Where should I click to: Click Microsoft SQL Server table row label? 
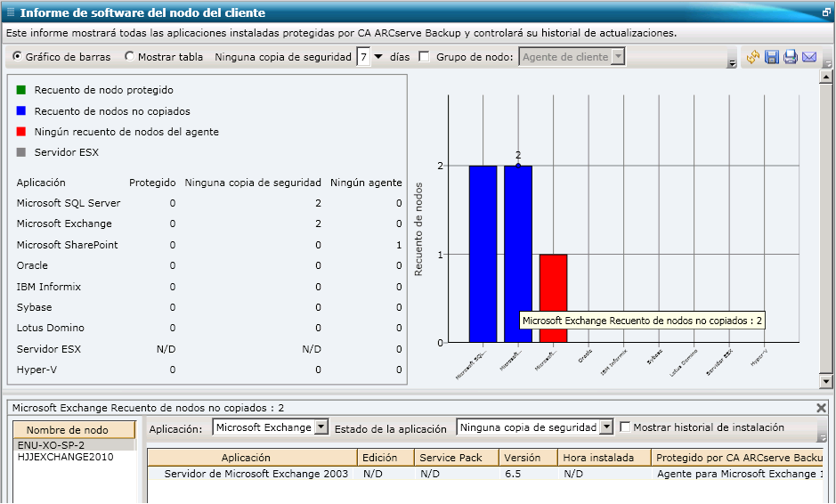pyautogui.click(x=69, y=203)
